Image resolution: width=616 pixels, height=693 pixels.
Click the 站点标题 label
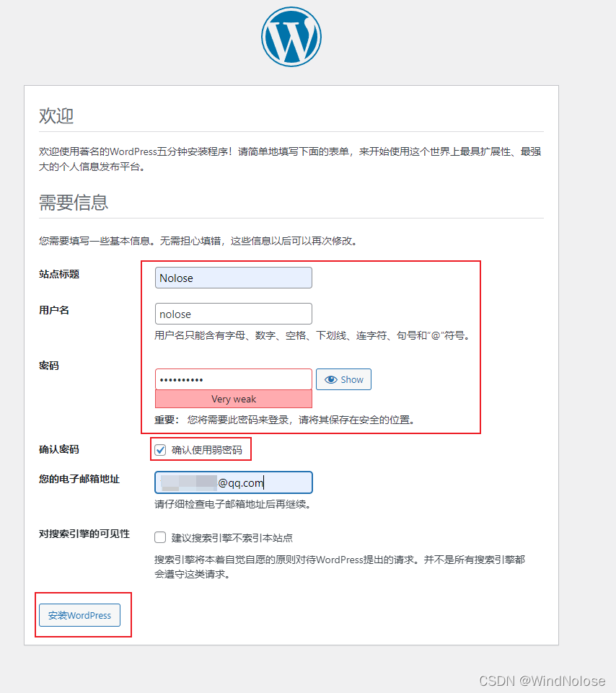tap(59, 274)
